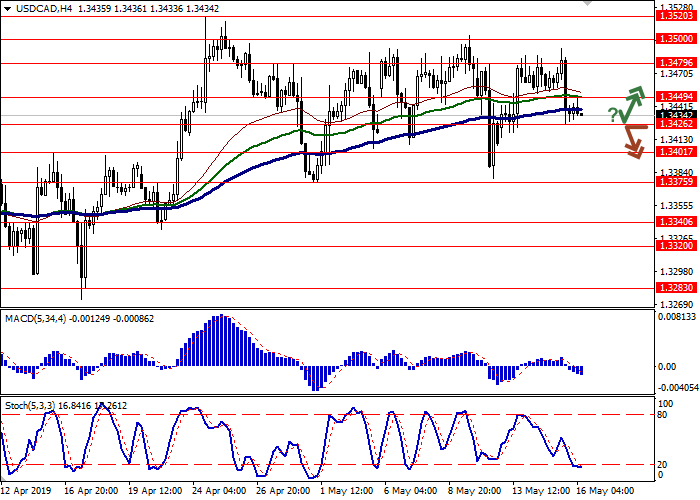The width and height of the screenshot is (700, 500).
Task: Click the 1.33759 red price label
Action: (674, 181)
